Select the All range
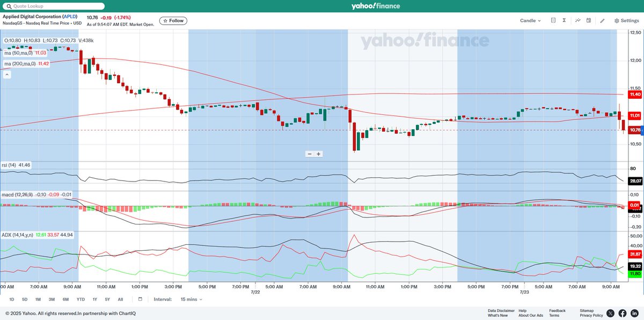Screen dimensions: 644x320 tap(120, 299)
